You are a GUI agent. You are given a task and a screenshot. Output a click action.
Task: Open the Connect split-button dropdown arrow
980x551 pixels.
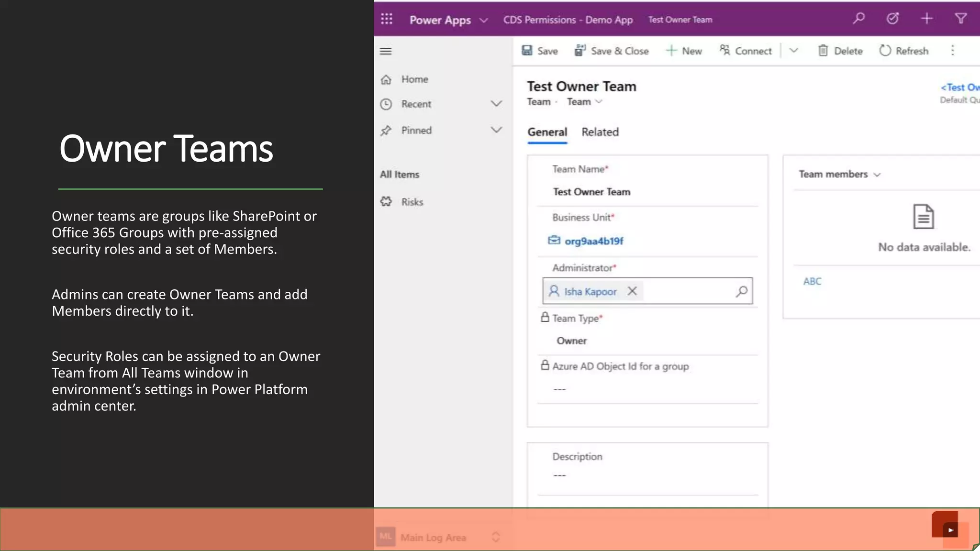(x=793, y=50)
